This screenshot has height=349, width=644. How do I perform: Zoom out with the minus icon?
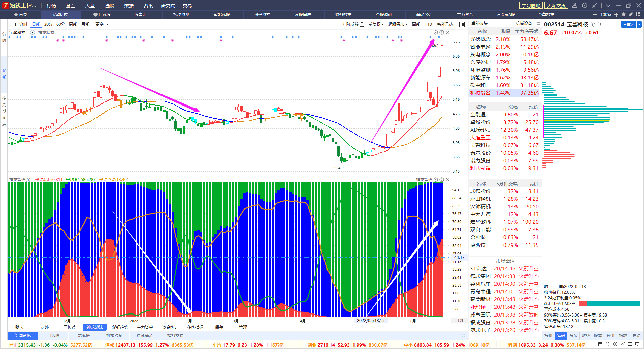click(595, 15)
